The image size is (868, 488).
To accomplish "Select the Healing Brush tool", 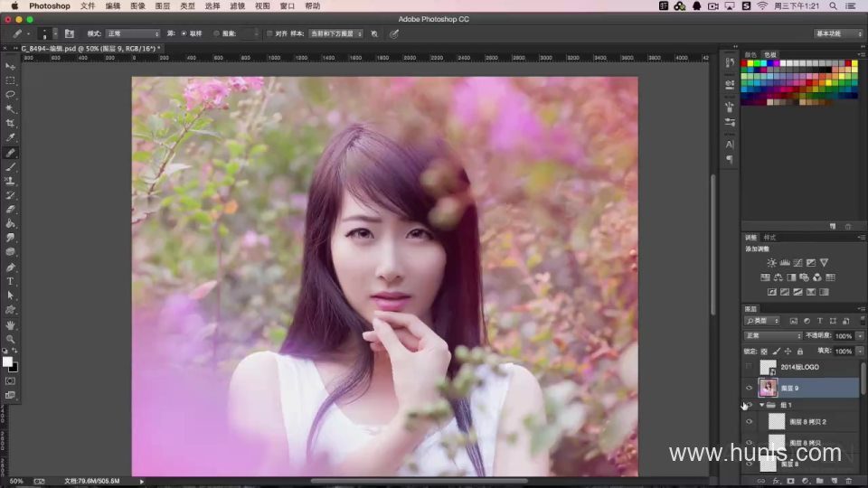I will click(x=10, y=153).
